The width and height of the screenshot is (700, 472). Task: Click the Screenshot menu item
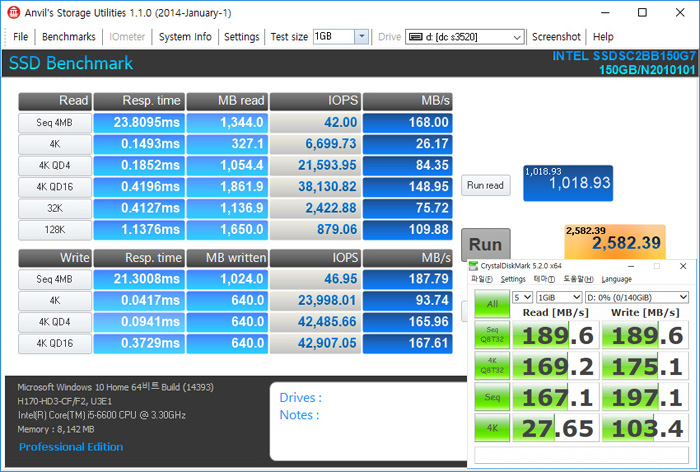pos(556,37)
